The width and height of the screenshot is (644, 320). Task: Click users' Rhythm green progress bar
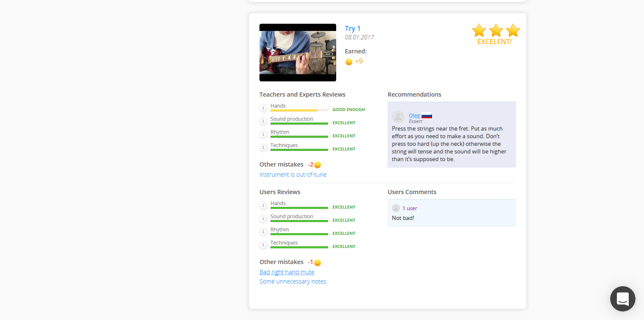coord(299,234)
